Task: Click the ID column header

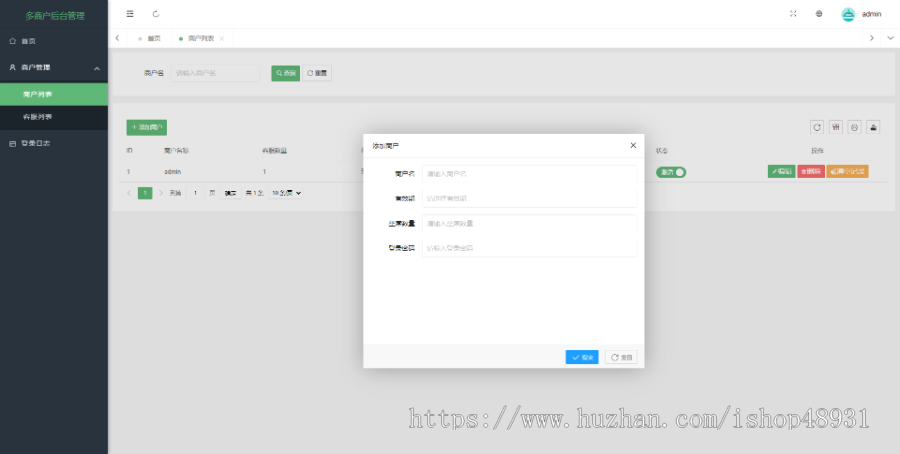Action: coord(129,151)
